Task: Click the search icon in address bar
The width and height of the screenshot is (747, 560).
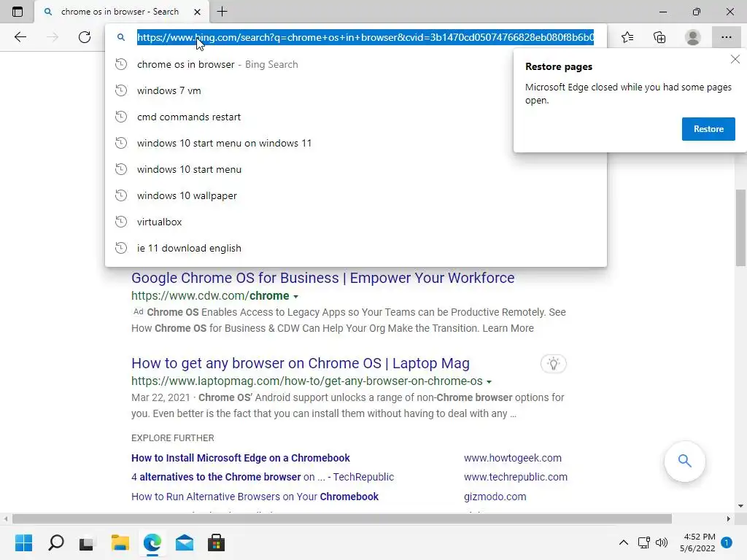Action: [121, 37]
